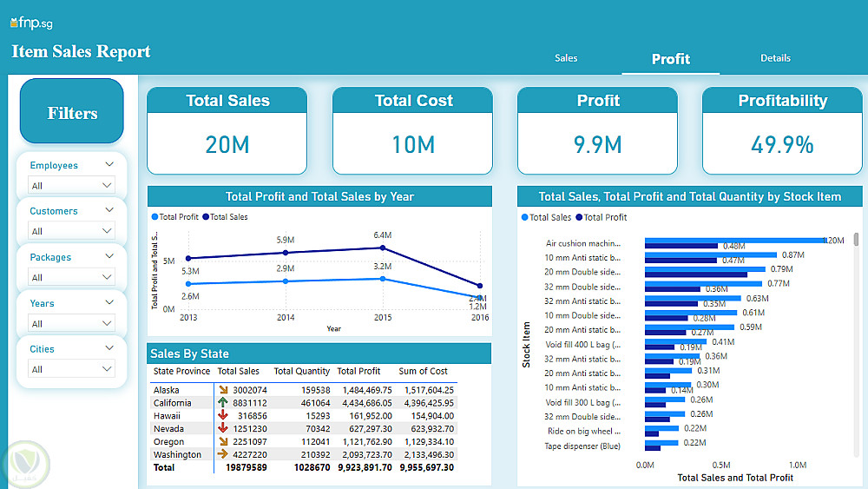Click the red down arrow beside Hawaii

click(222, 415)
